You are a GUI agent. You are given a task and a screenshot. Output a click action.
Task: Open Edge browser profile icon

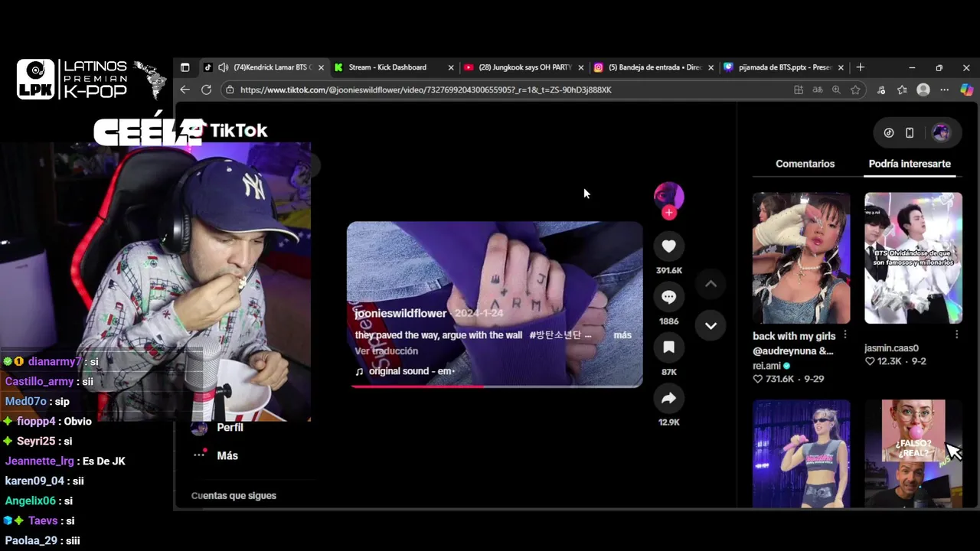(923, 90)
